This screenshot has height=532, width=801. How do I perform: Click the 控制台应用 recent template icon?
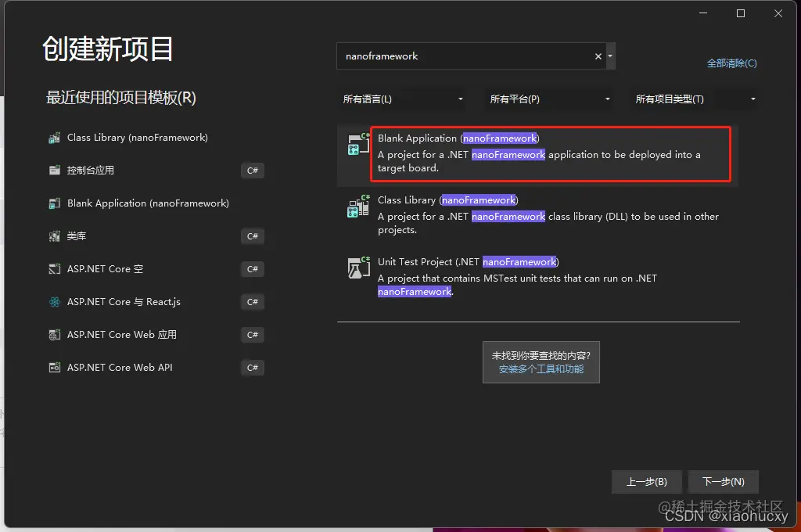click(54, 171)
